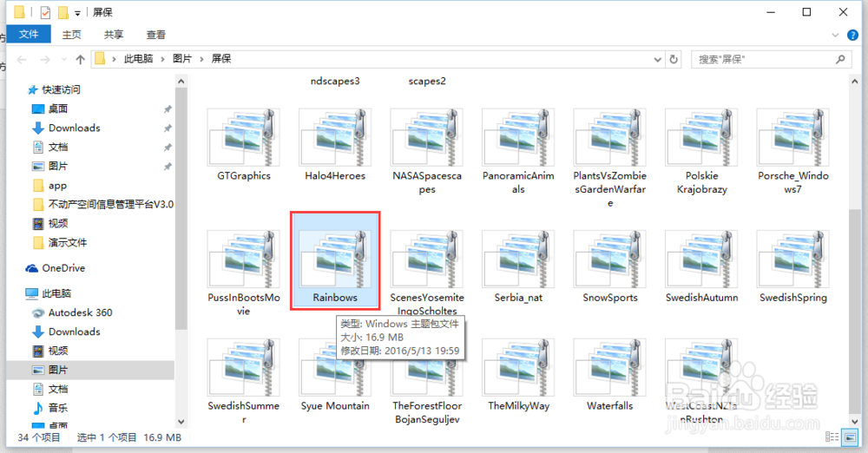Select the NASASpacescapes theme pack icon

click(x=427, y=137)
